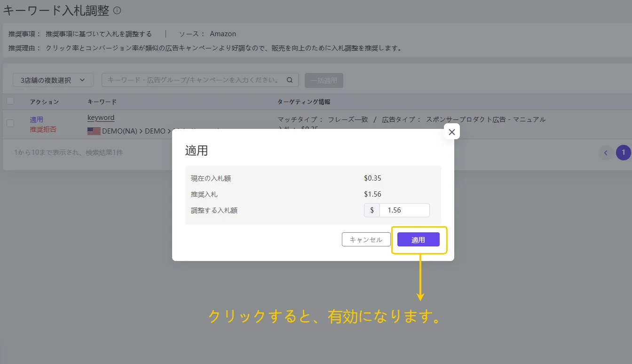632x364 pixels.
Task: Check the keyword row checkbox
Action: 10,123
